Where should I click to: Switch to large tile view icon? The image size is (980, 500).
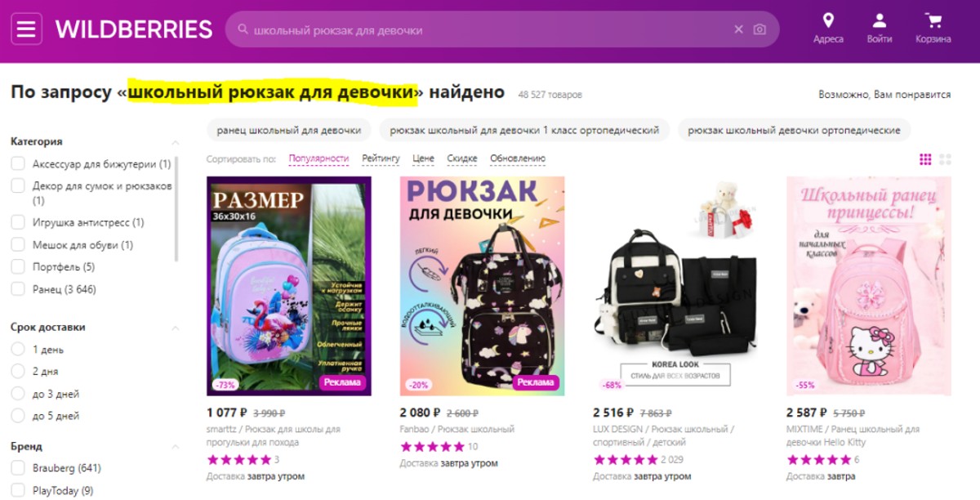point(946,159)
